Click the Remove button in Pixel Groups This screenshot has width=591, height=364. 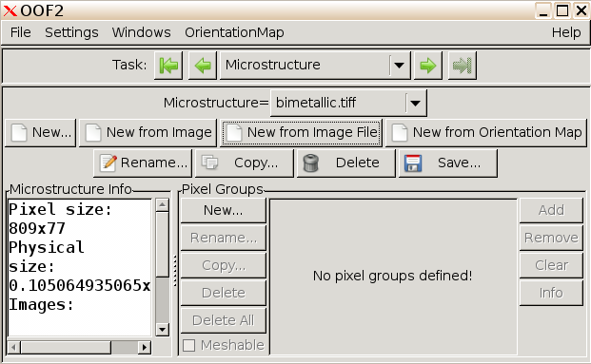tap(551, 238)
